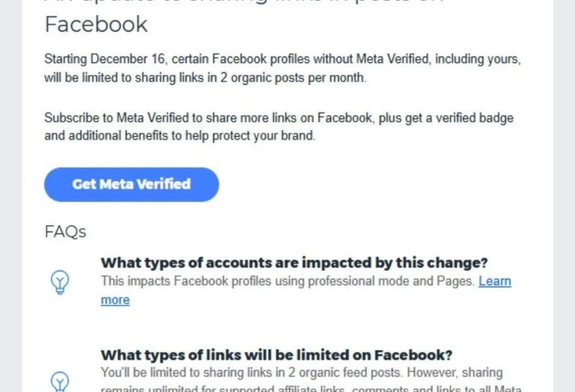Viewport: 575px width, 392px height.
Task: Click the large 'Facebook' headline word
Action: pos(96,24)
